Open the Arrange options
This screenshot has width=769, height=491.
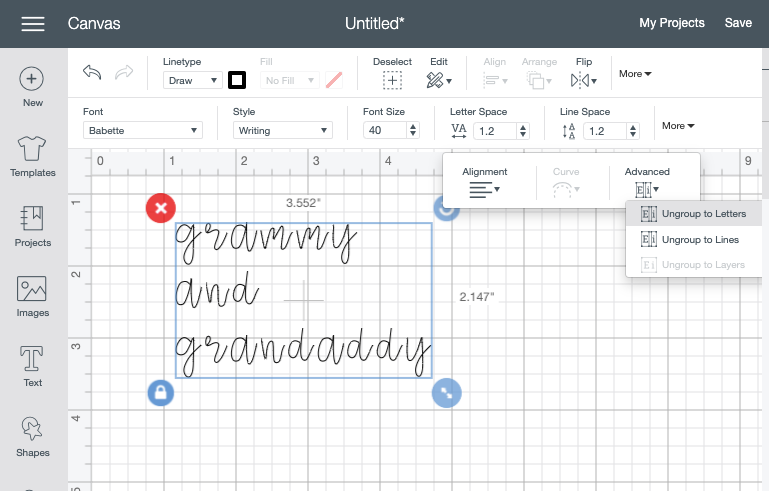point(539,80)
